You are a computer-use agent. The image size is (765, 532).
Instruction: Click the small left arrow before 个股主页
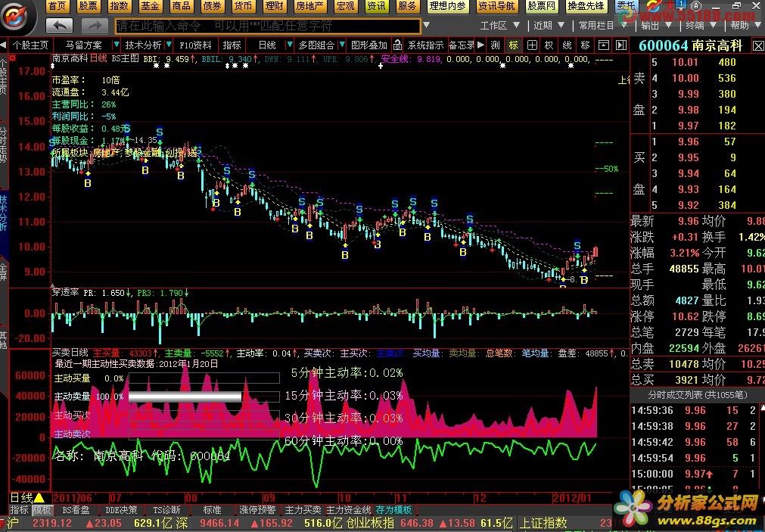[x=4, y=45]
